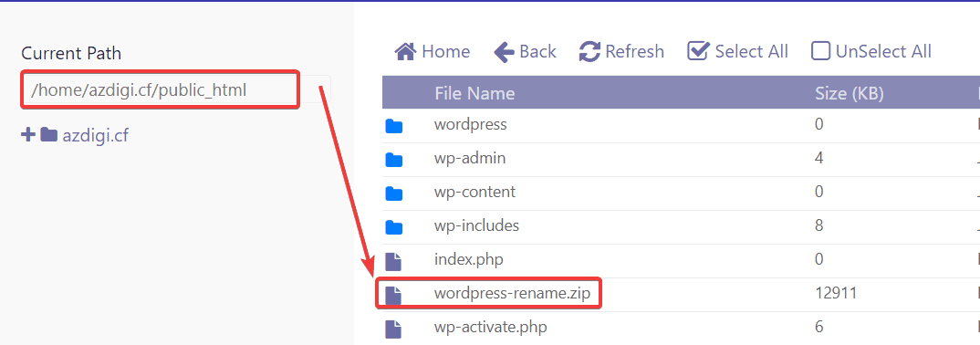Click the wp-includes folder icon
The height and width of the screenshot is (345, 980).
(394, 227)
